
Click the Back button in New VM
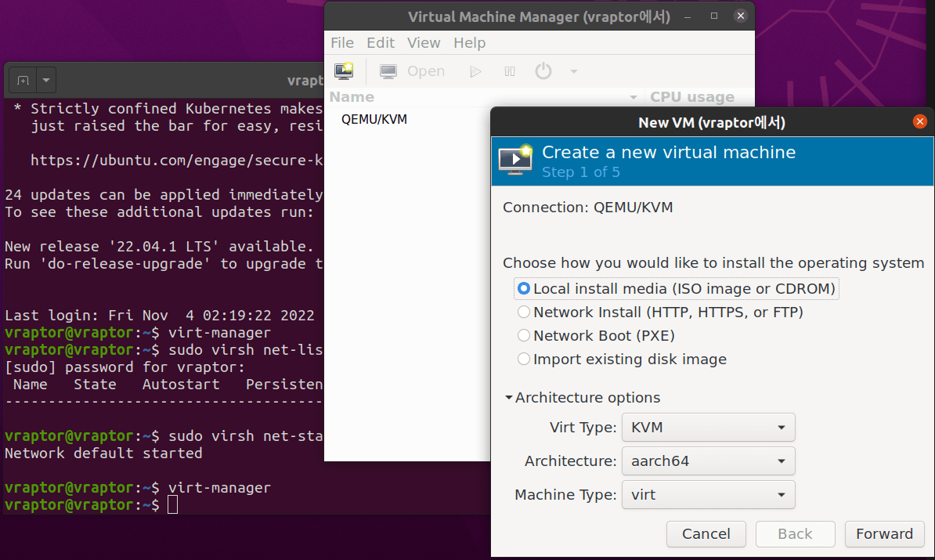point(795,533)
